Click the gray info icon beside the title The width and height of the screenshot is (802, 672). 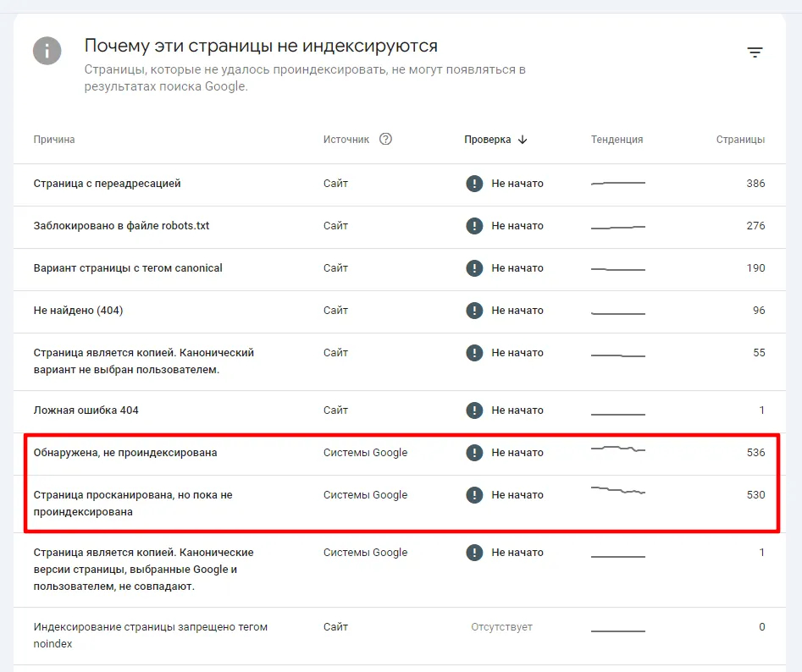click(x=47, y=51)
